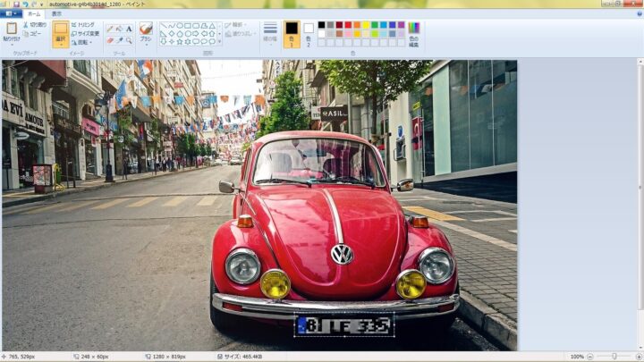The image size is (644, 362).
Task: Select the Eraser tool
Action: [110, 40]
